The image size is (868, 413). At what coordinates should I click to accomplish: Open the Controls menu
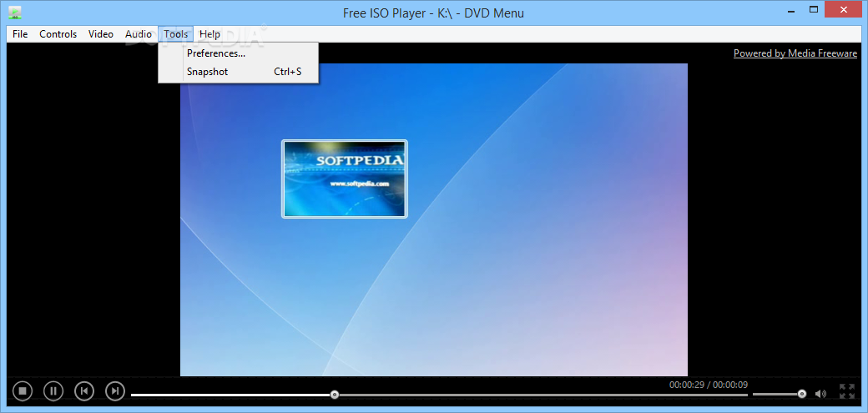pyautogui.click(x=58, y=34)
